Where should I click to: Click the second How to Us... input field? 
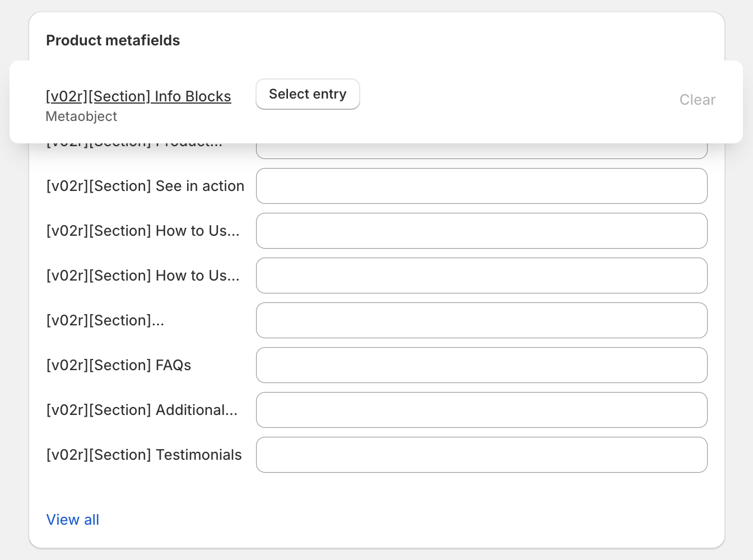(x=482, y=276)
